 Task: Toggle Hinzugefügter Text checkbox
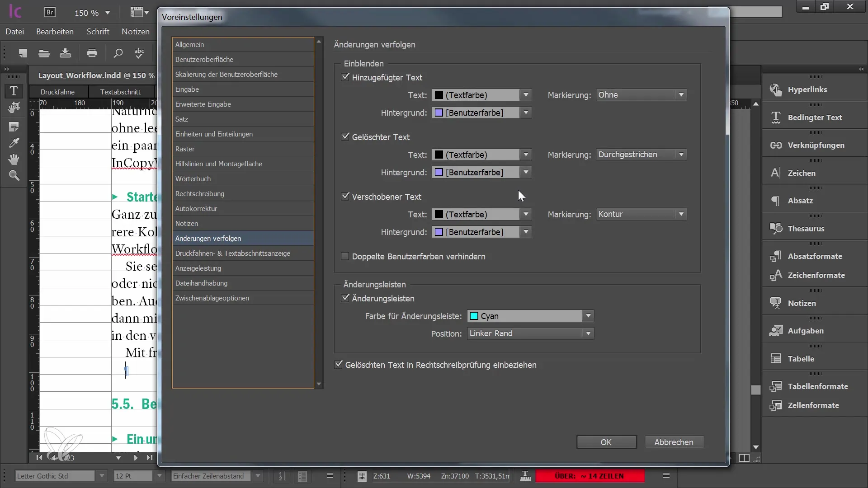(x=345, y=77)
